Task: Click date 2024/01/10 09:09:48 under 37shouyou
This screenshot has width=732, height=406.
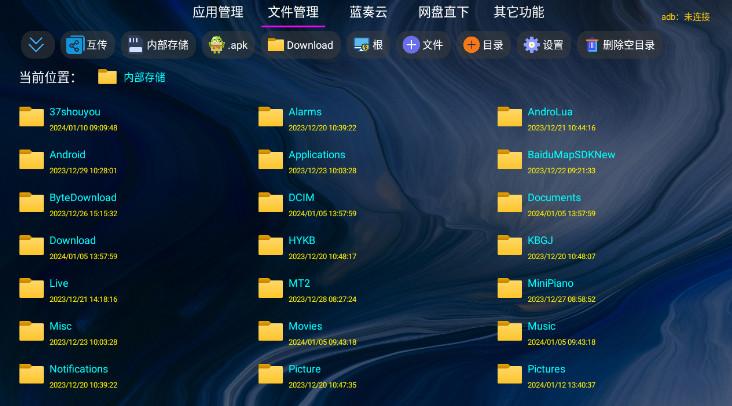Action: (x=84, y=128)
